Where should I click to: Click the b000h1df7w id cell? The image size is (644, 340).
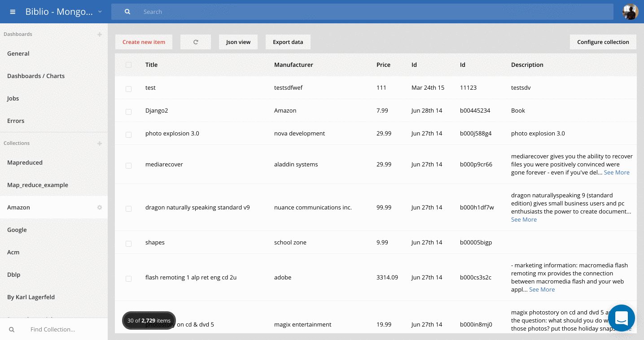[x=477, y=207]
